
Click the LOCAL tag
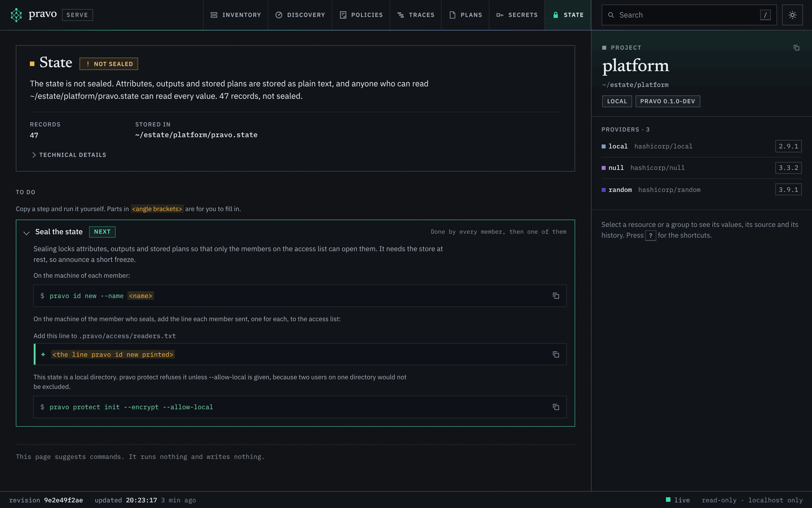pos(617,101)
